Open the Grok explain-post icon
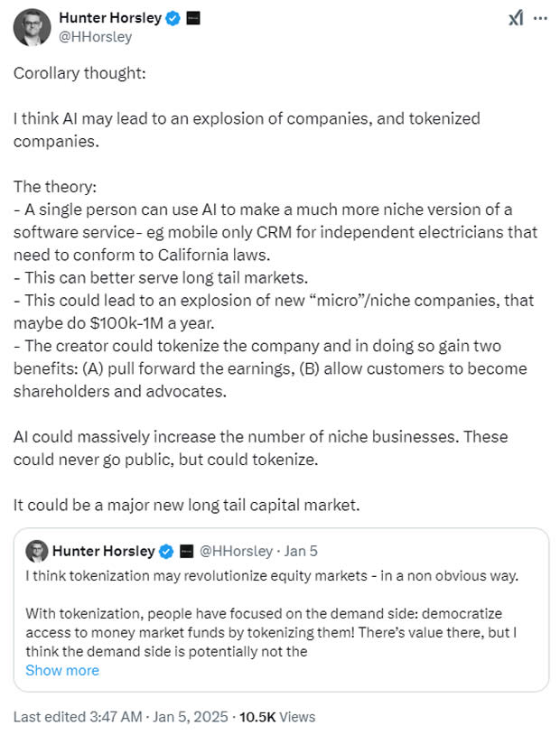Screen dimensions: 560x735 [x=516, y=18]
